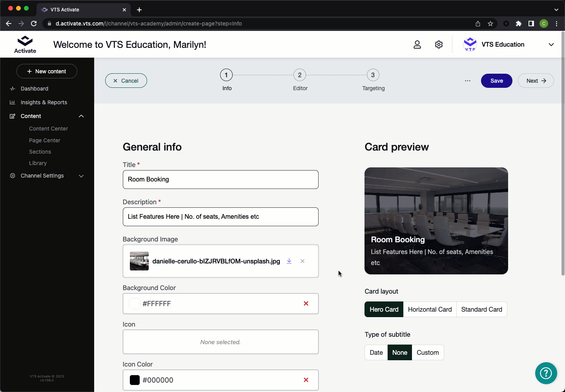
Task: Open browser extensions puzzle icon
Action: 519,24
